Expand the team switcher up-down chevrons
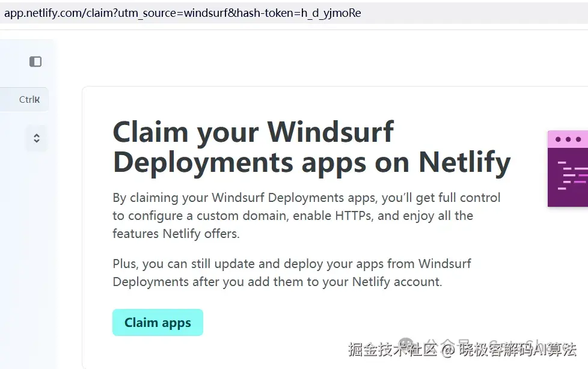This screenshot has width=588, height=369. [36, 138]
